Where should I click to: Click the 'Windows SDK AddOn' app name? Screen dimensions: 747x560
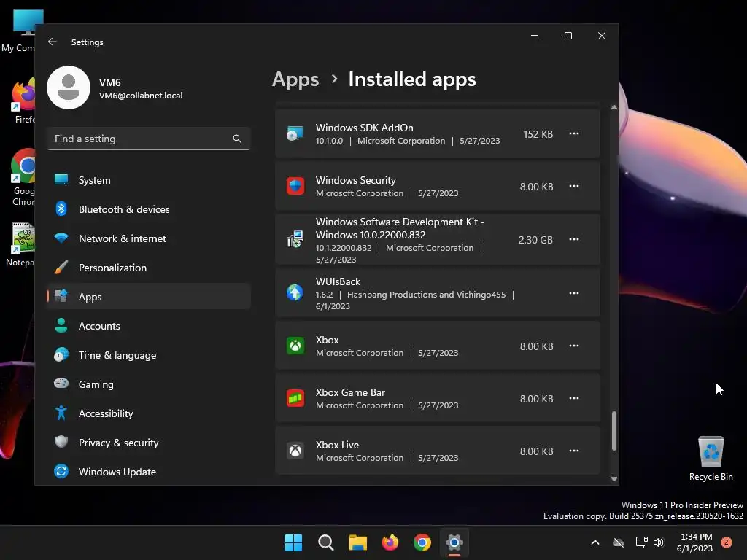click(x=365, y=128)
